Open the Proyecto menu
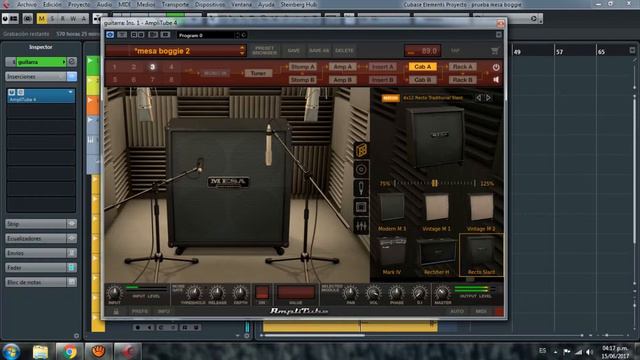 pos(79,4)
